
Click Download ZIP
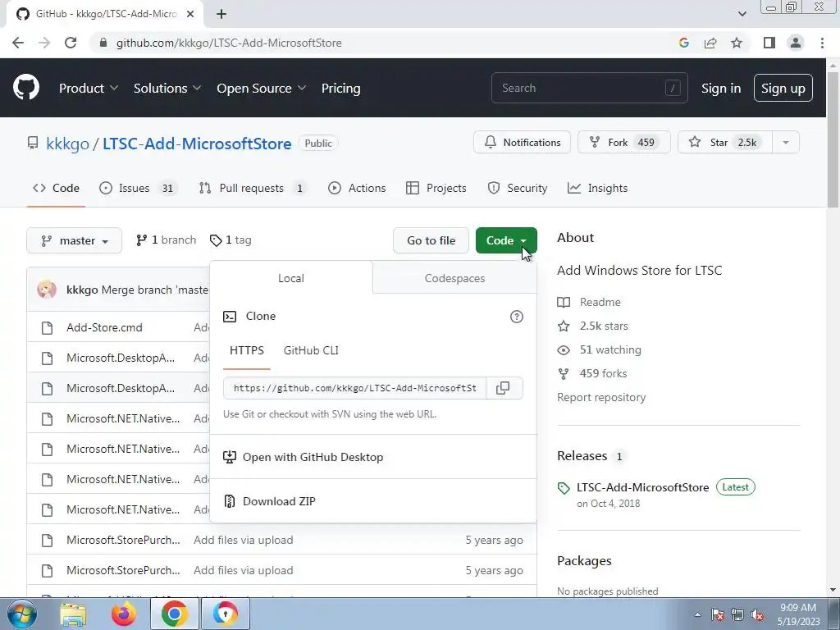[279, 501]
